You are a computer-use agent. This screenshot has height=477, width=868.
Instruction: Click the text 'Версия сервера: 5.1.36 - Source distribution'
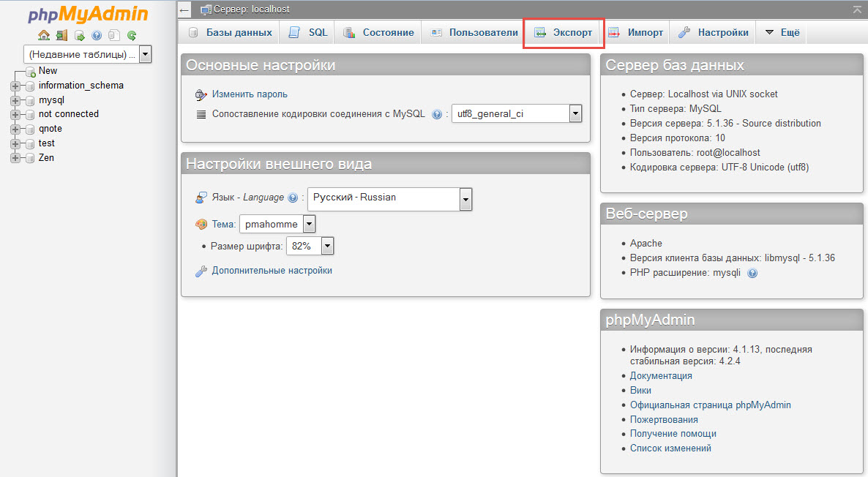point(725,124)
